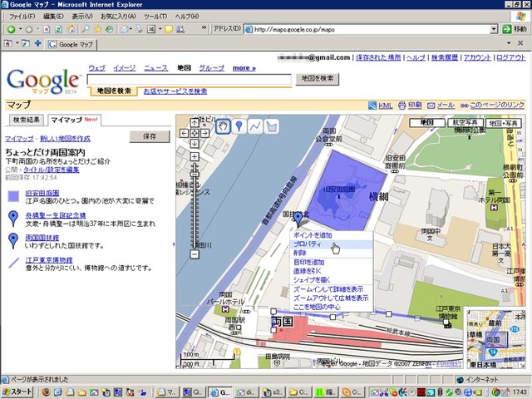Click the zoom out minus button
The image size is (532, 399).
[195, 254]
